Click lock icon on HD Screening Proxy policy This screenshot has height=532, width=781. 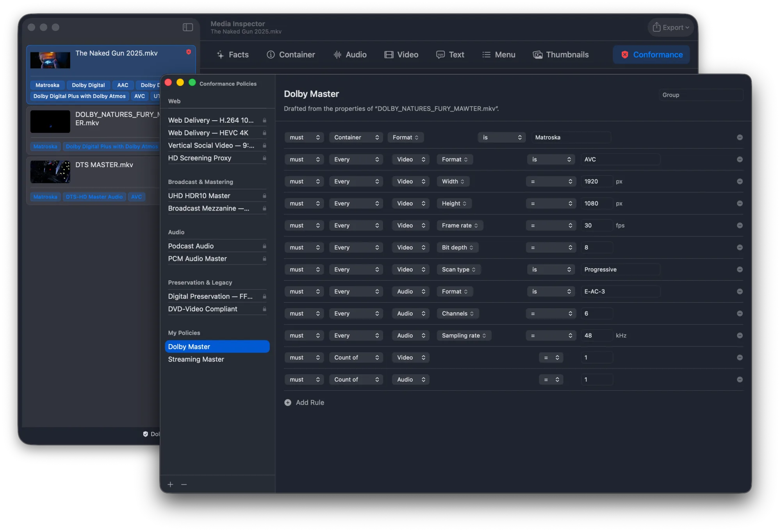[x=264, y=158]
